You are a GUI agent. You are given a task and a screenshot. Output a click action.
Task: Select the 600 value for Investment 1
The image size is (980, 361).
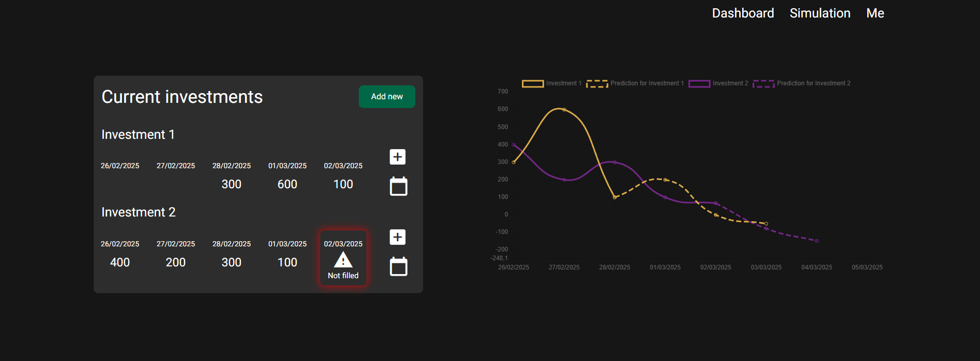pyautogui.click(x=287, y=184)
